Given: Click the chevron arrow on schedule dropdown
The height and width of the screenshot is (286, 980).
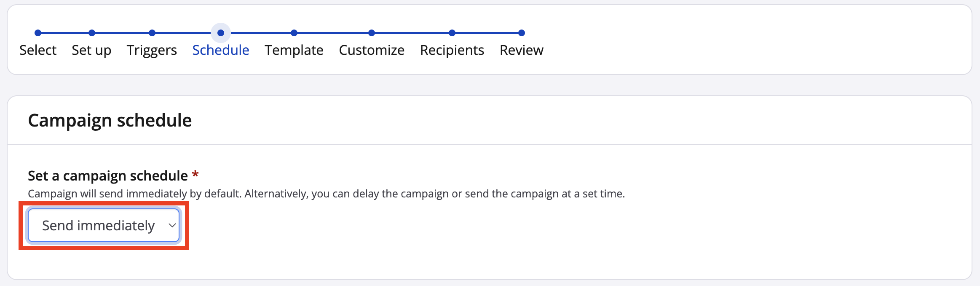Looking at the screenshot, I should (172, 226).
